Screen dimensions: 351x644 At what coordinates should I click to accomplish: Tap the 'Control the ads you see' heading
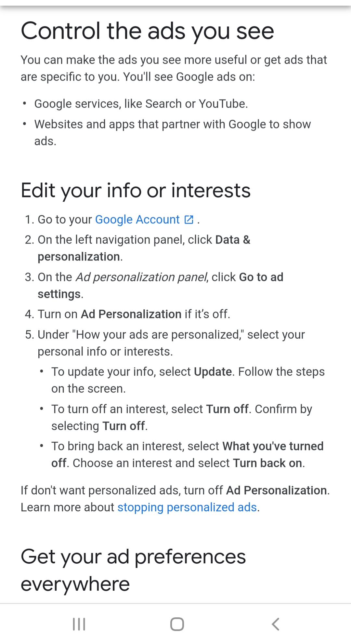pos(148,31)
